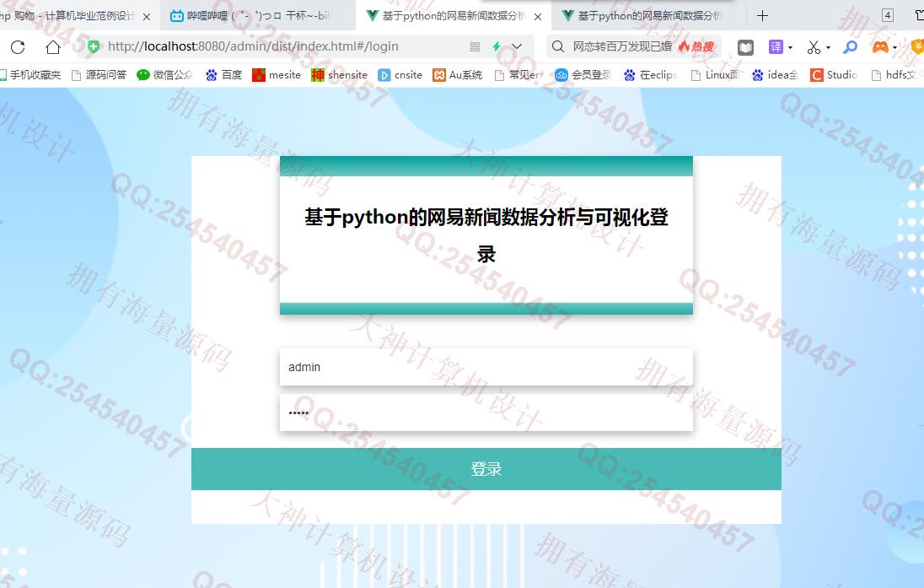The width and height of the screenshot is (924, 588).
Task: Click the 登录 login button
Action: (486, 469)
